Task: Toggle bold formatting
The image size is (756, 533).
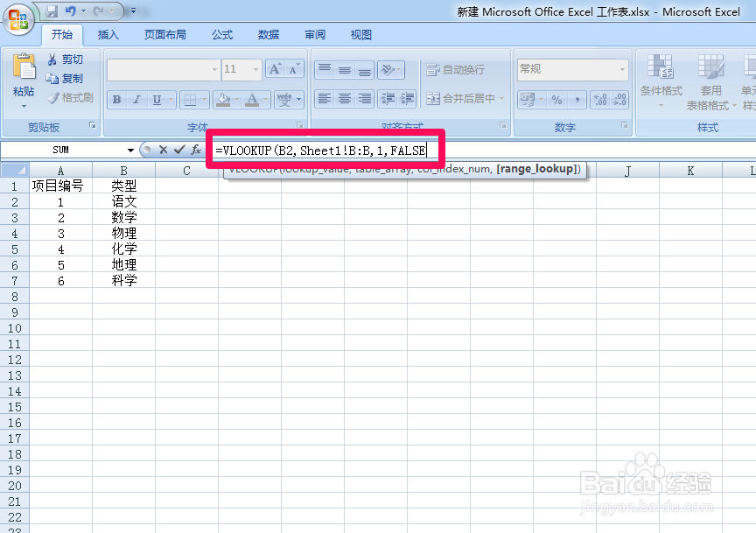Action: [116, 100]
